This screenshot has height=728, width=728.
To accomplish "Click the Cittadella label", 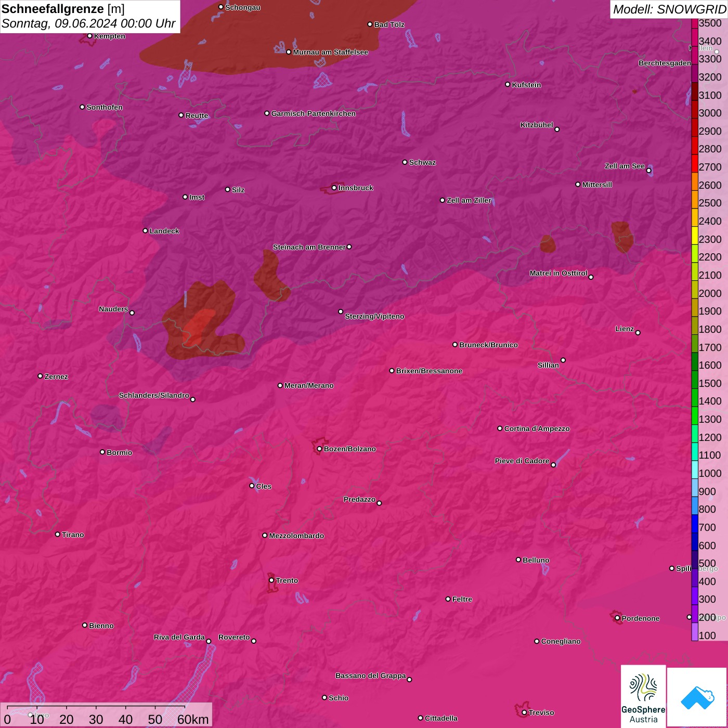I will pyautogui.click(x=441, y=718).
